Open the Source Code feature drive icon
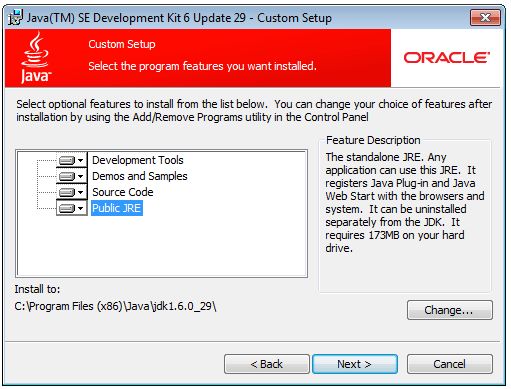The height and width of the screenshot is (389, 511). 72,192
